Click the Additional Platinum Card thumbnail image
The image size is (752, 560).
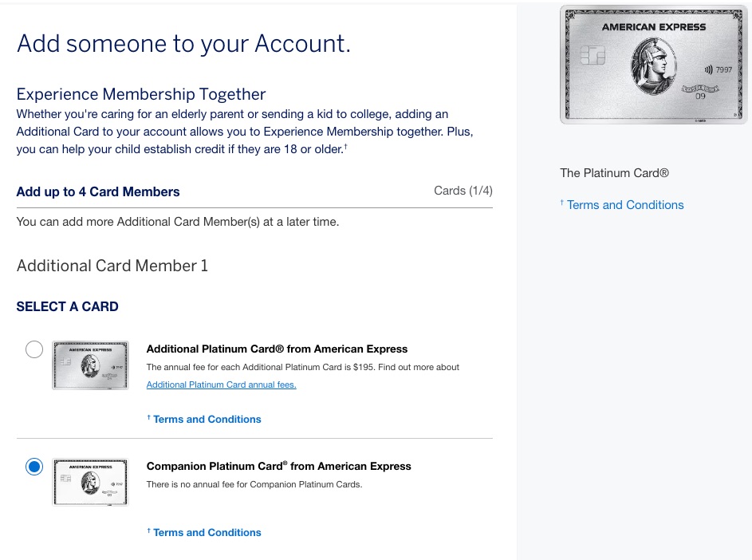click(x=90, y=365)
